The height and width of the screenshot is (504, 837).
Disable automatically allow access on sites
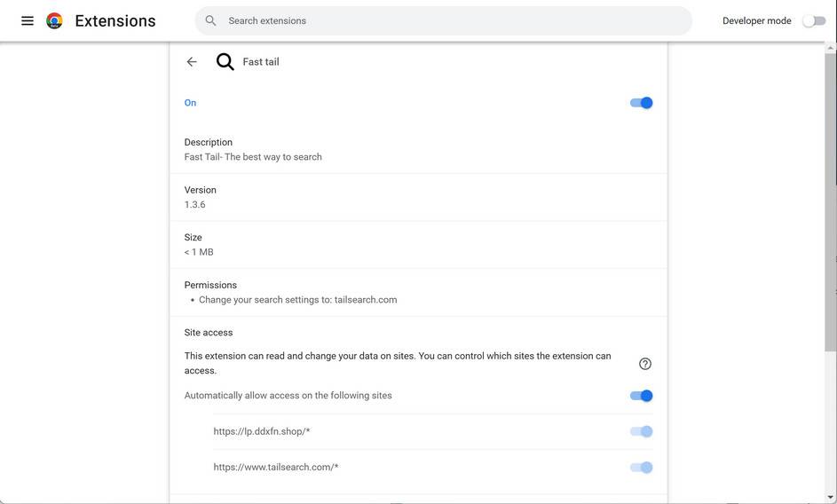tap(642, 396)
